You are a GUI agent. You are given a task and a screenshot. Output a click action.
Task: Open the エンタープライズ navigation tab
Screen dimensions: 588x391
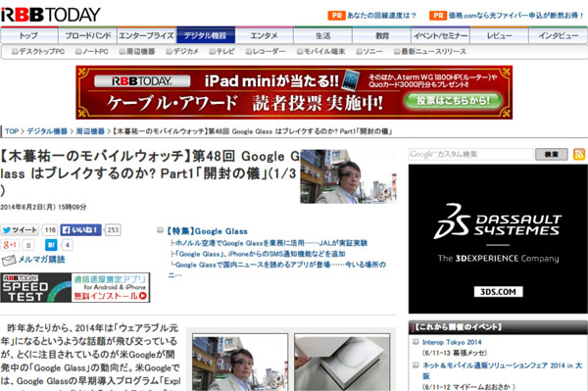coord(147,35)
